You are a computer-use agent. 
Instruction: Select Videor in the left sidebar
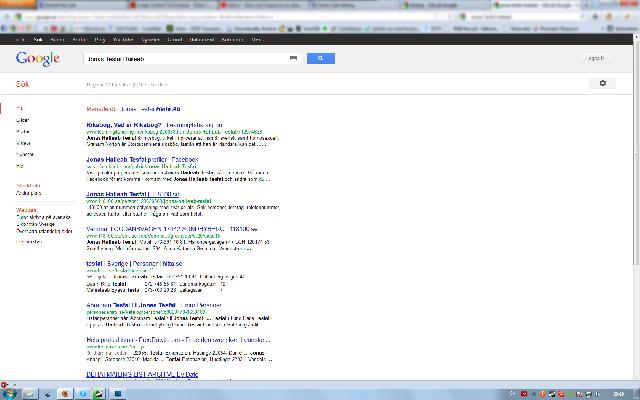tap(23, 143)
